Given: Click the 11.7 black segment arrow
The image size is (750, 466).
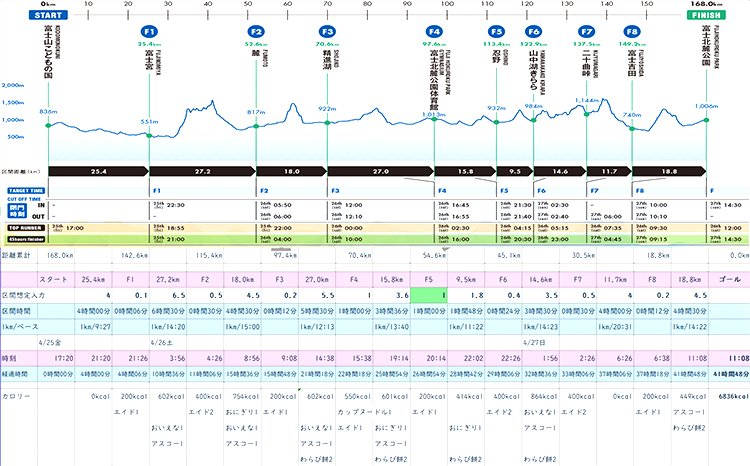Looking at the screenshot, I should tap(609, 171).
